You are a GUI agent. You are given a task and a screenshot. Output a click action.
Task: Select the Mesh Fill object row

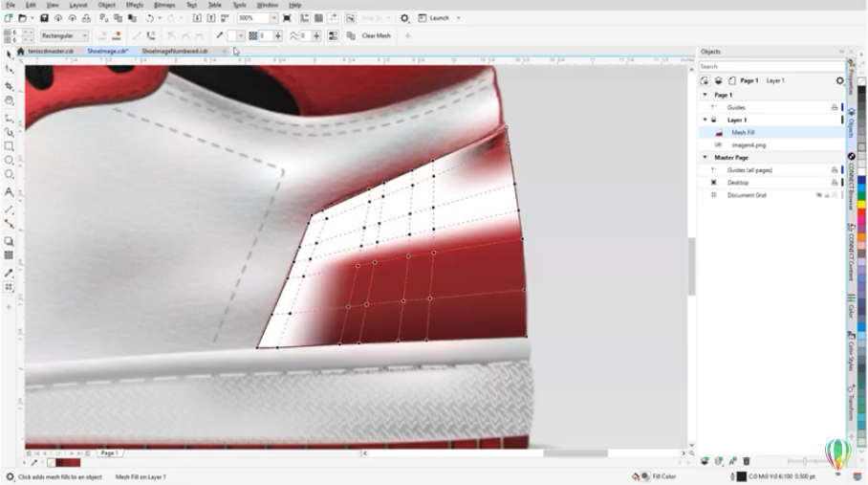[x=772, y=132]
